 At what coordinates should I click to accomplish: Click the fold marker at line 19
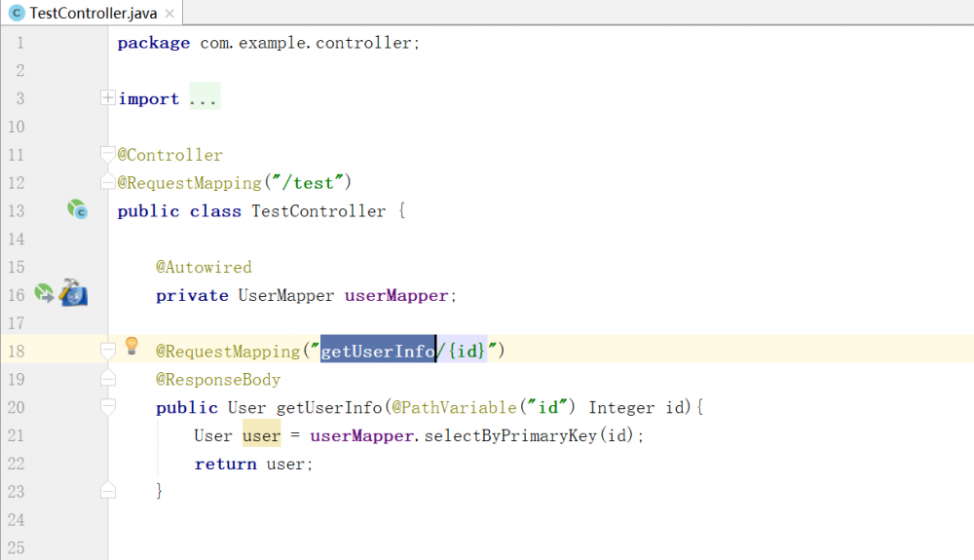click(x=107, y=379)
